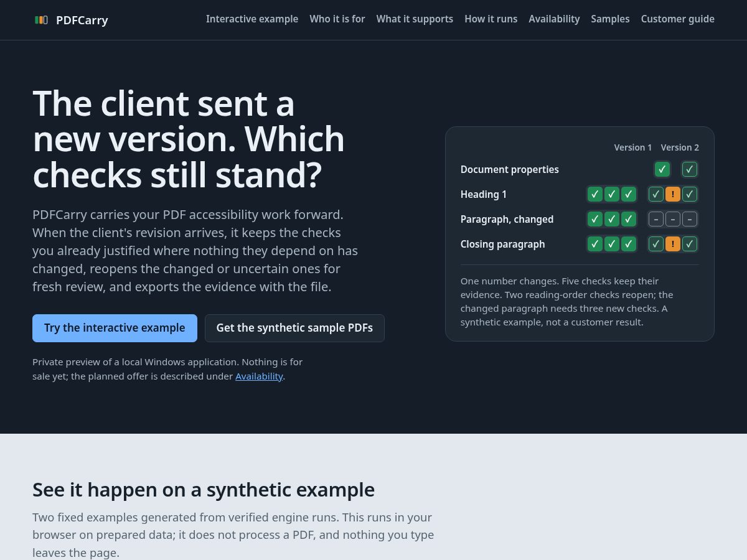Go to Who it is for section

click(x=337, y=19)
